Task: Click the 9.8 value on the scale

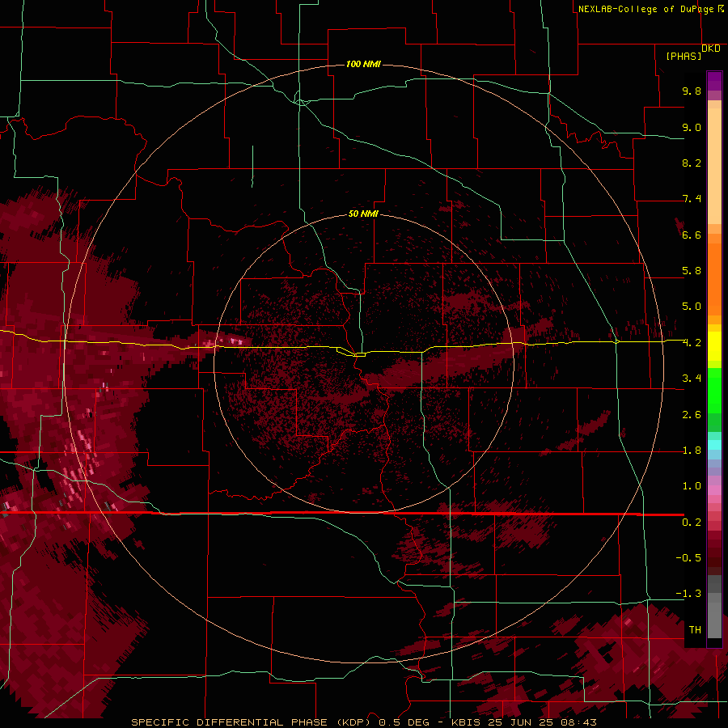Action: tap(692, 91)
